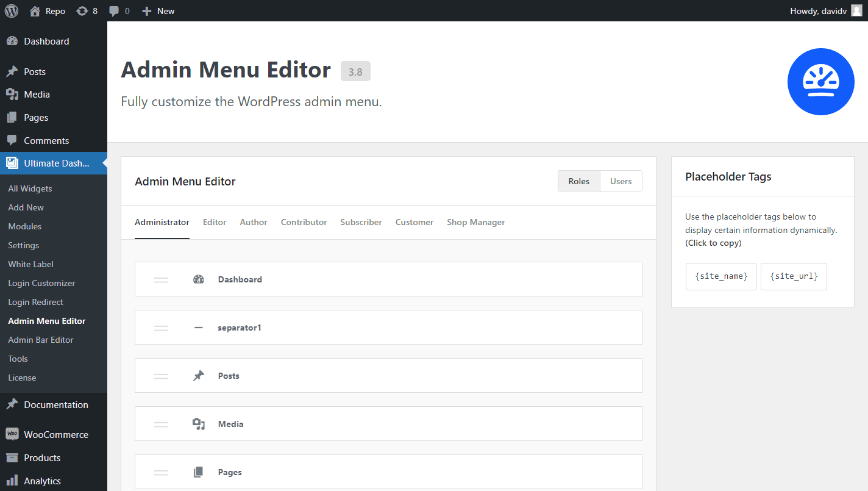Open the Shop Manager role tab
Viewport: 868px width, 491px height.
coord(475,222)
